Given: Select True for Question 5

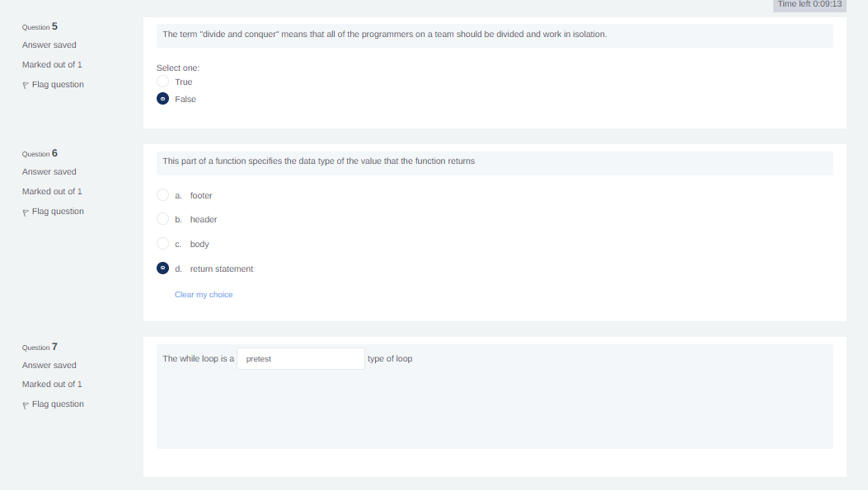Looking at the screenshot, I should [x=162, y=82].
